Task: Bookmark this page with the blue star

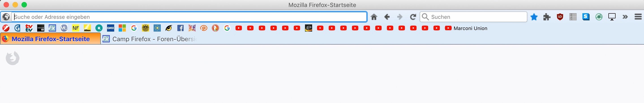Action: click(x=534, y=17)
